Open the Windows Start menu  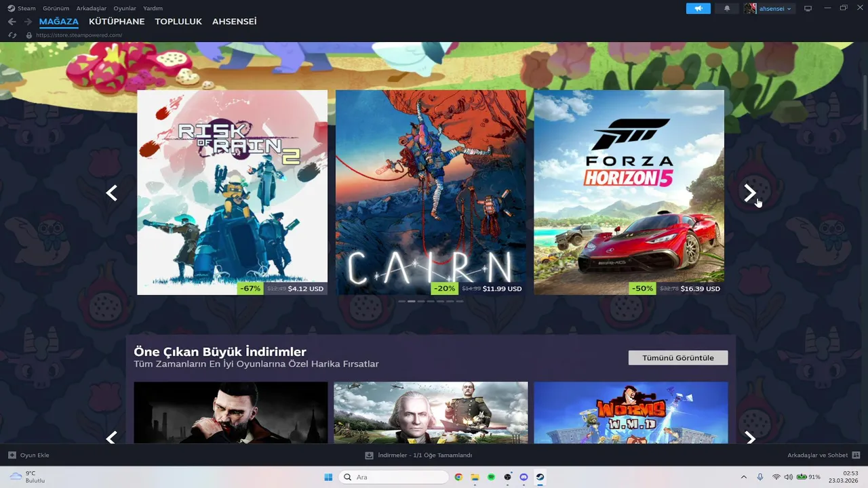328,477
